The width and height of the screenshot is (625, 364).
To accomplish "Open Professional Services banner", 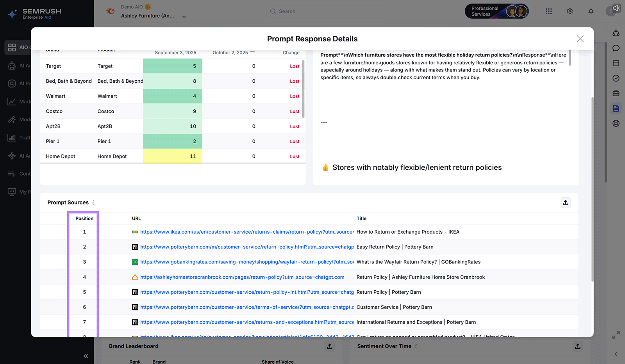I will (496, 11).
